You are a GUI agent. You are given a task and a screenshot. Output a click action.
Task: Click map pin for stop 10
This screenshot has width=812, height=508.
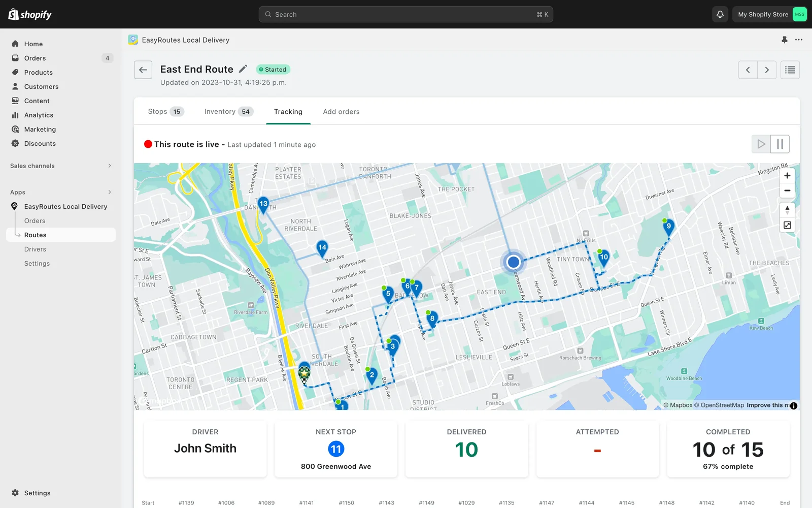click(603, 258)
